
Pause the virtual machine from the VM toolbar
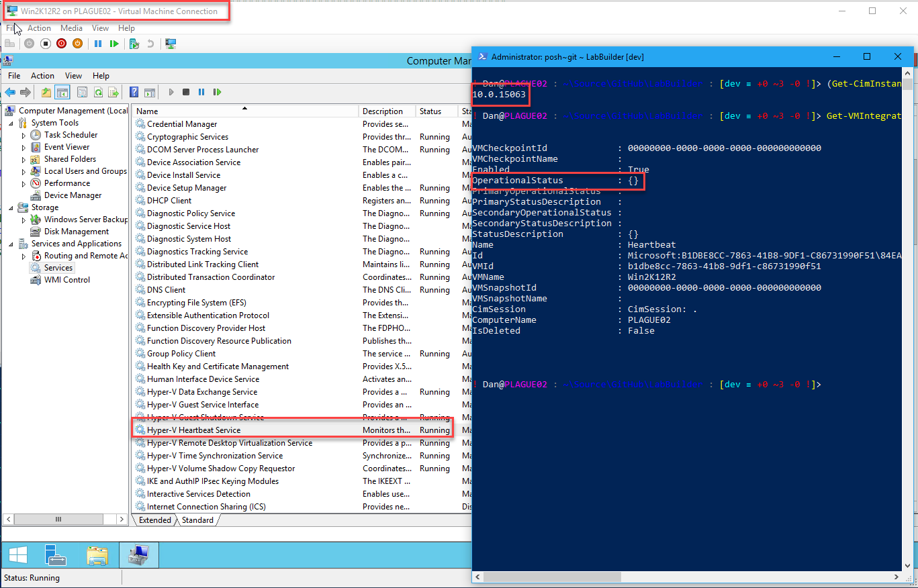98,44
